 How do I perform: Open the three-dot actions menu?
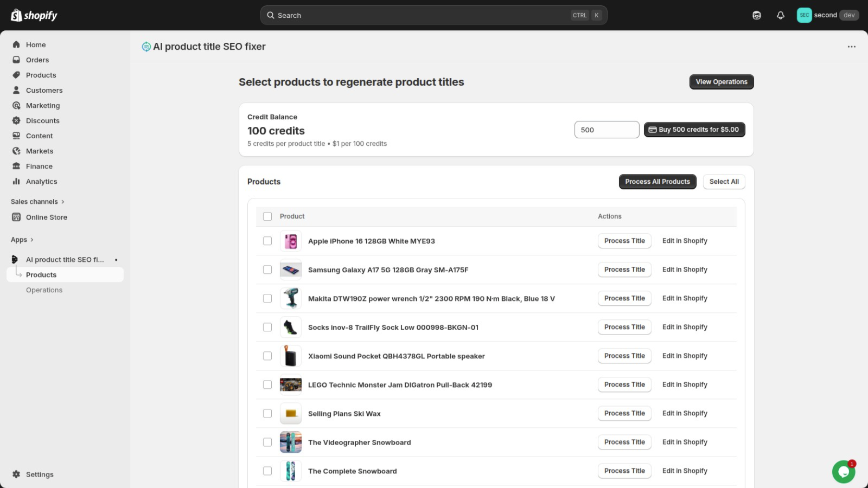[x=851, y=47]
